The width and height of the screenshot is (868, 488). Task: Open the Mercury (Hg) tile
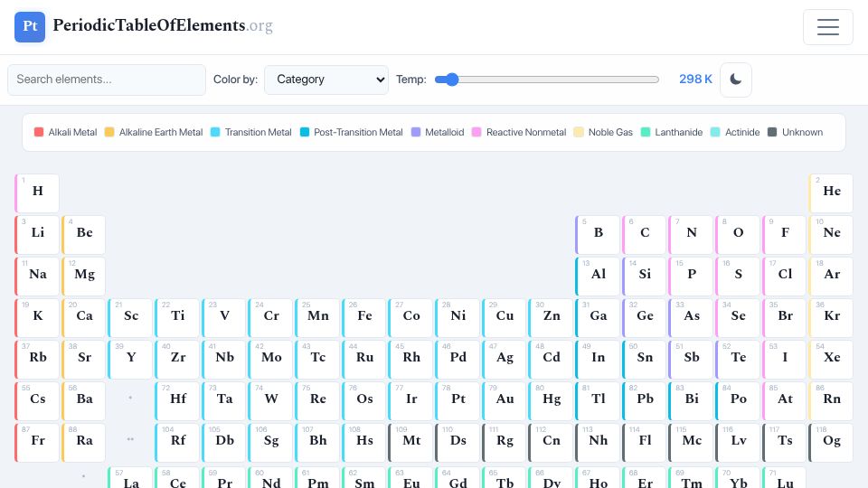[x=551, y=401]
